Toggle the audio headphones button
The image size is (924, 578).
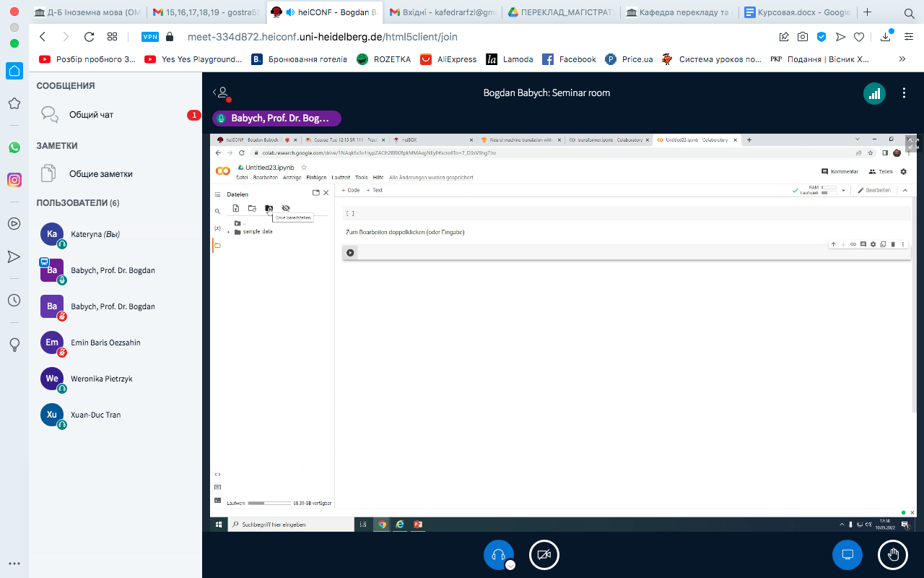[498, 554]
